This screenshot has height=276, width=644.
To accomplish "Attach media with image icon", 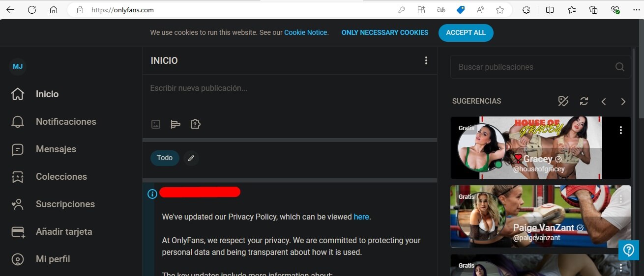I will pyautogui.click(x=156, y=124).
